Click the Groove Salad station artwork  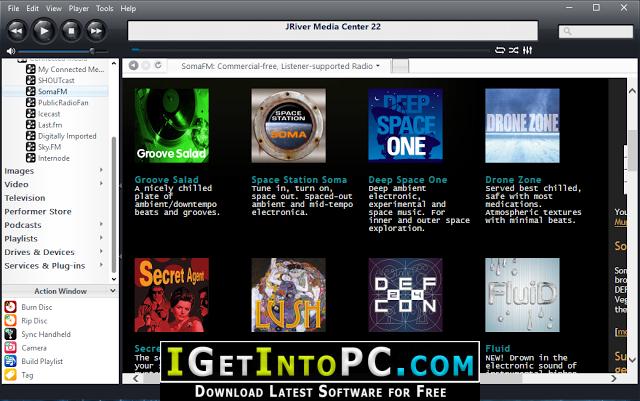tap(171, 125)
